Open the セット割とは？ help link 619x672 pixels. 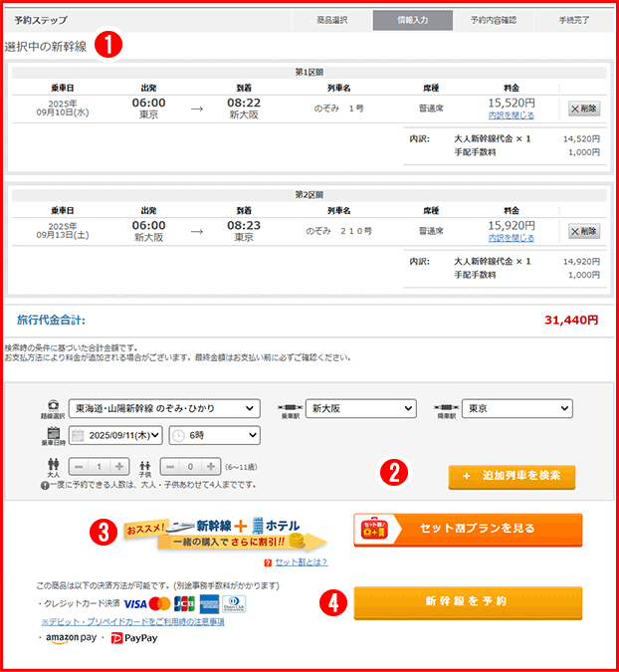[x=302, y=562]
